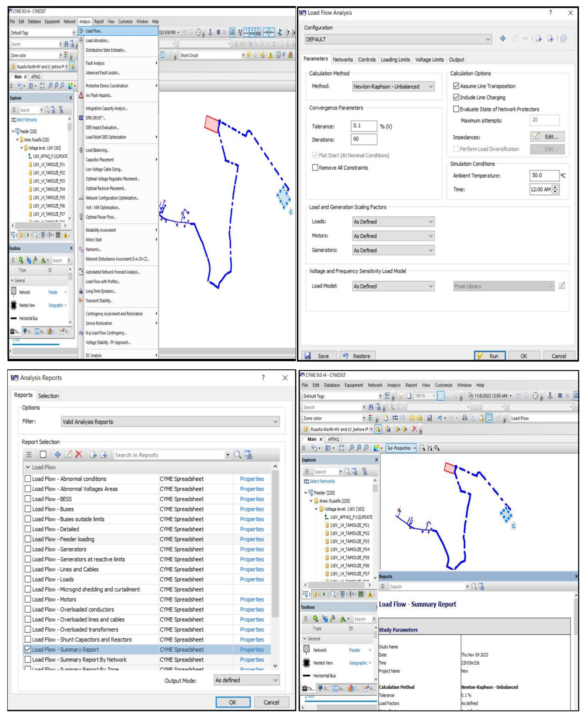
Task: Uncheck Assume Line Transposition checkbox
Action: click(x=456, y=86)
